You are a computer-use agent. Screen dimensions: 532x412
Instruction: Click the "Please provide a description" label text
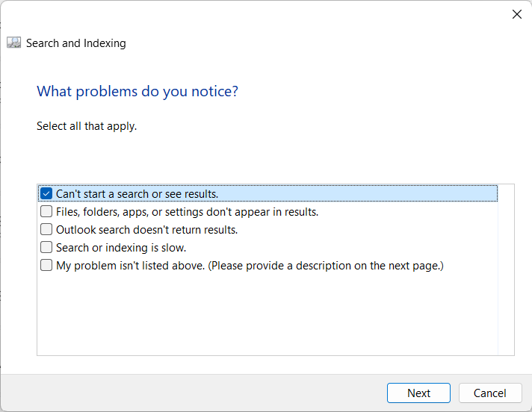[351, 266]
